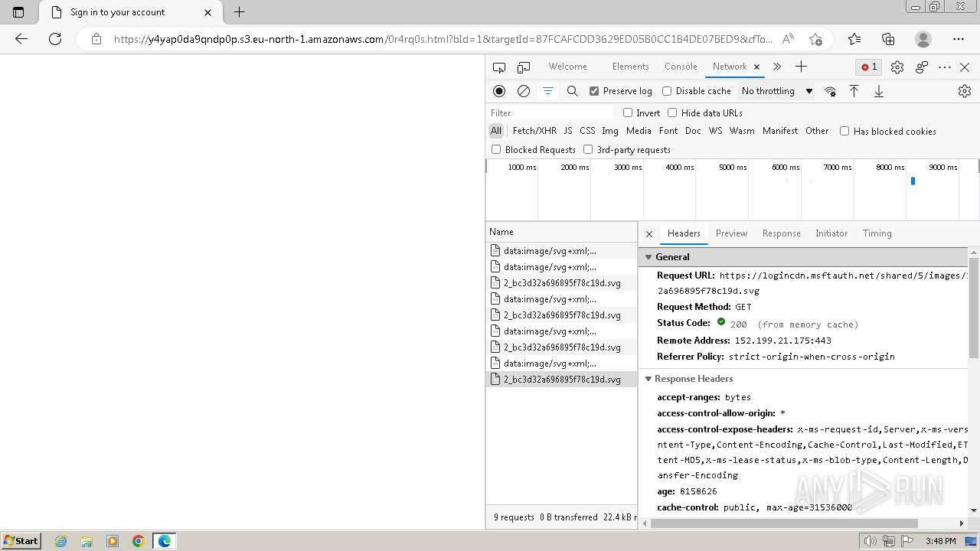Enable Disable cache checkbox

point(667,91)
